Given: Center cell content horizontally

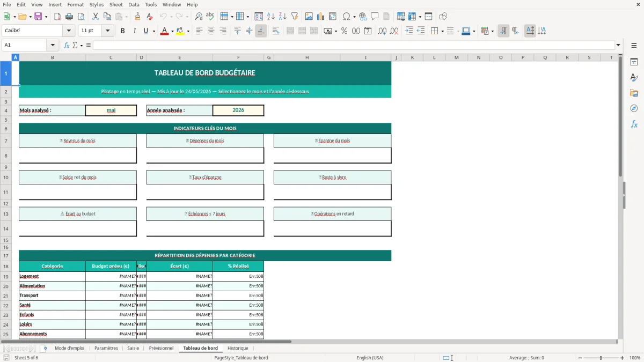Looking at the screenshot, I should [211, 31].
